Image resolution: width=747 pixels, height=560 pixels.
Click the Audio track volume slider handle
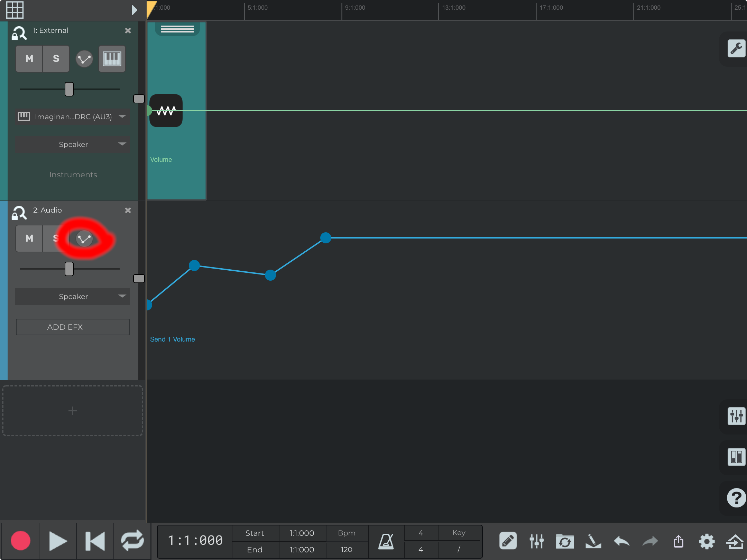click(69, 269)
